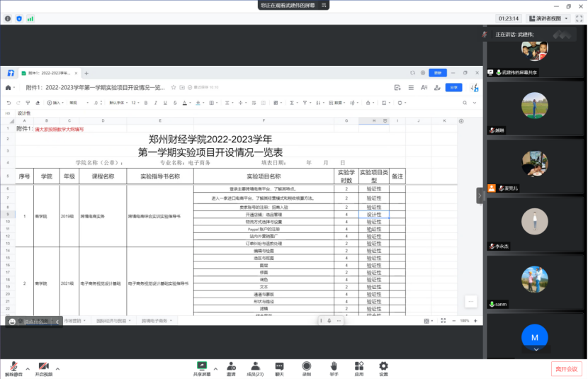
Task: Click Filter funnel icon
Action: click(x=305, y=103)
